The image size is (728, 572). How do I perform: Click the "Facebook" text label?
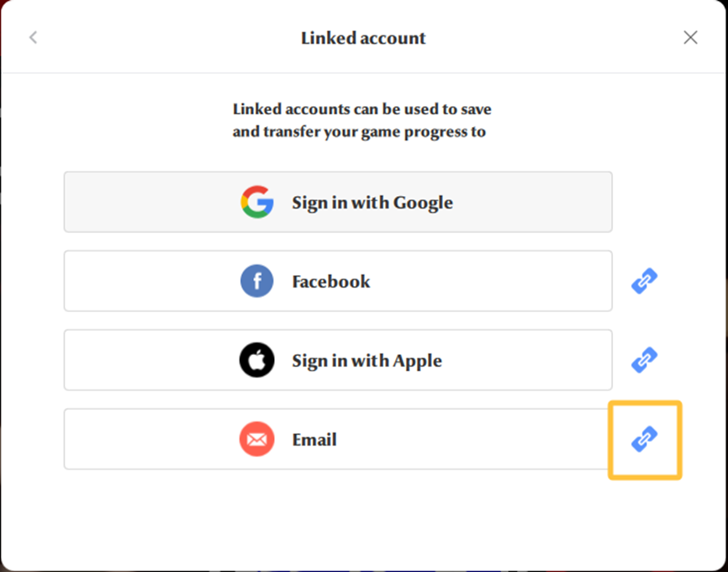331,281
